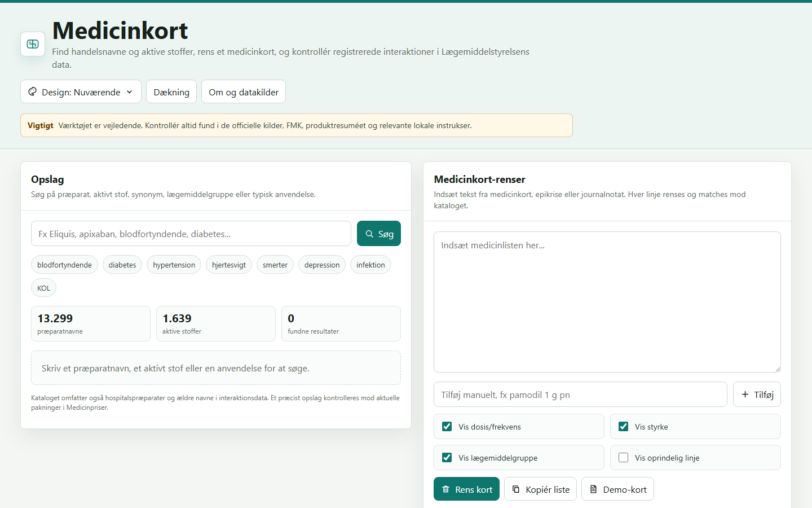The image size is (812, 508).
Task: Pick the KOL search chip
Action: [43, 288]
